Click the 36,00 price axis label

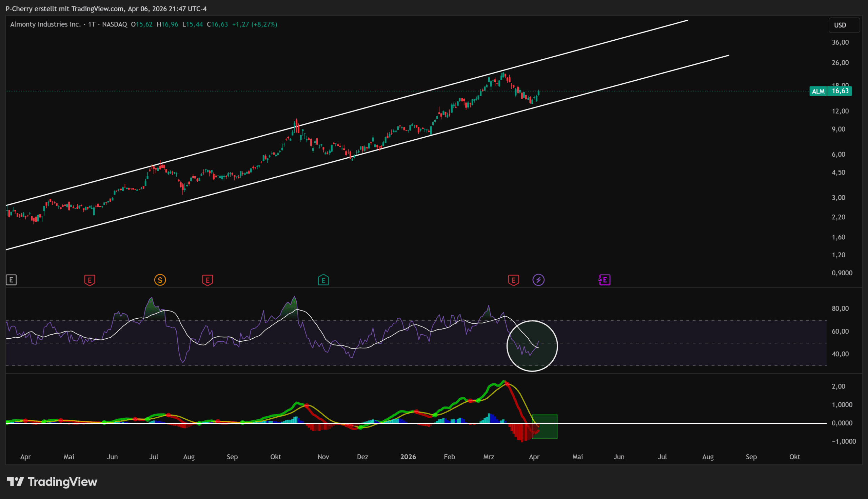coord(840,42)
